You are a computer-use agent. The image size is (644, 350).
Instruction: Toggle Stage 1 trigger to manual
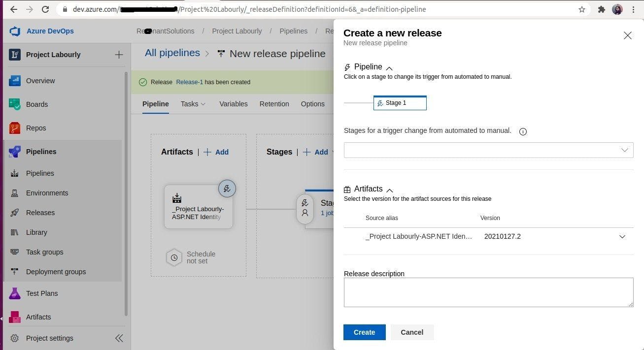(x=400, y=103)
